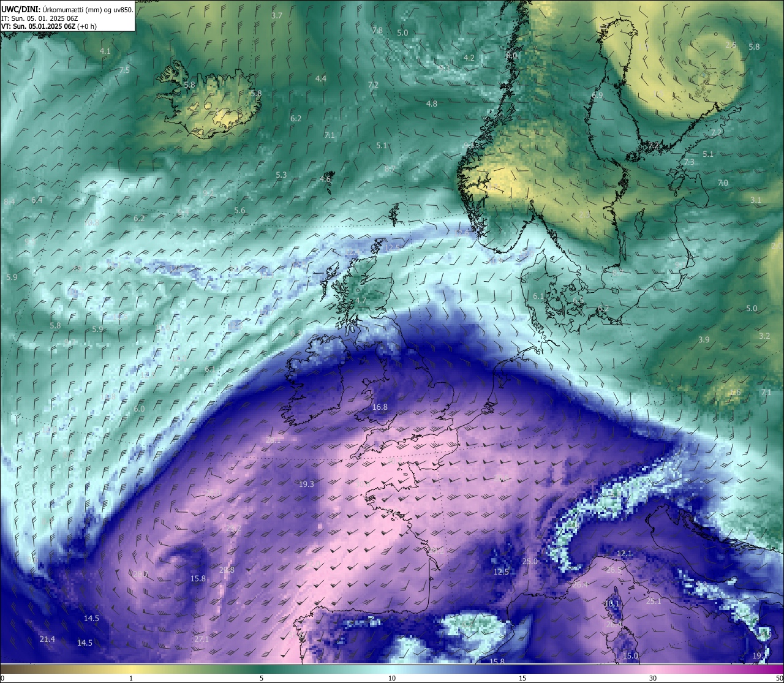Click the 7.8 value at the top

tap(377, 31)
